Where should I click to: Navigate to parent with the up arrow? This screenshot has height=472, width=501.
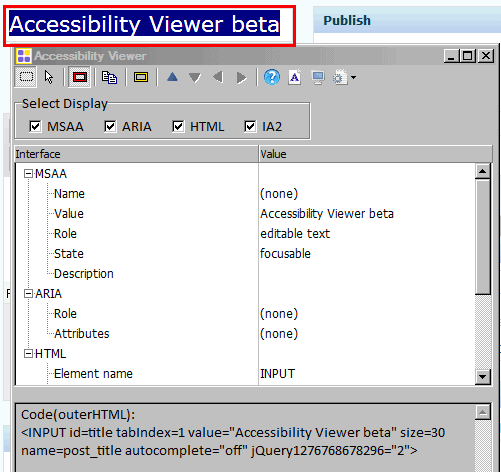(172, 77)
